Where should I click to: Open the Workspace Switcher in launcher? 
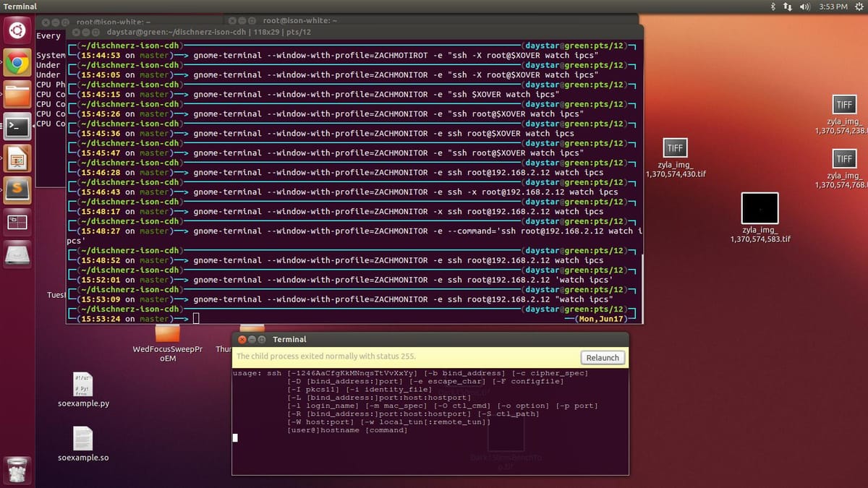point(17,222)
